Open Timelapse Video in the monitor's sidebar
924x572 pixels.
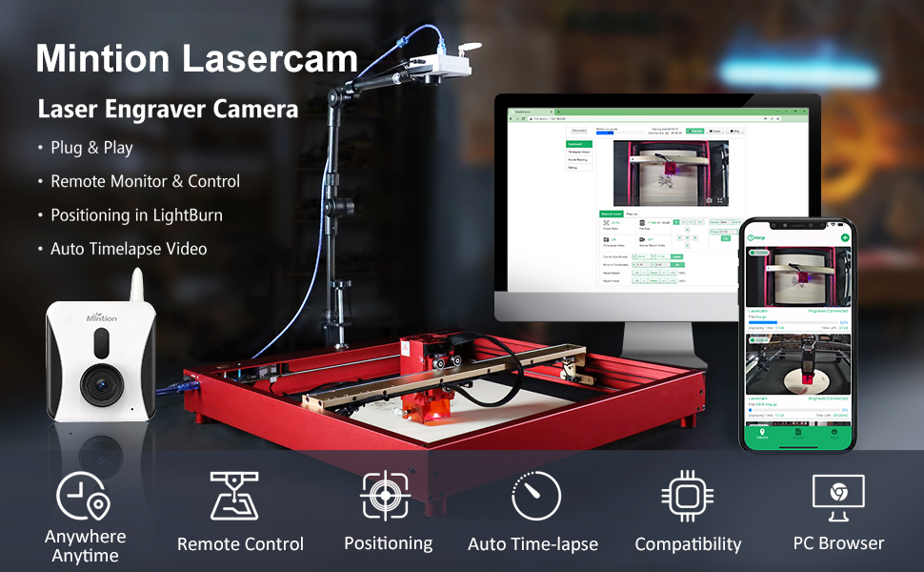click(578, 152)
